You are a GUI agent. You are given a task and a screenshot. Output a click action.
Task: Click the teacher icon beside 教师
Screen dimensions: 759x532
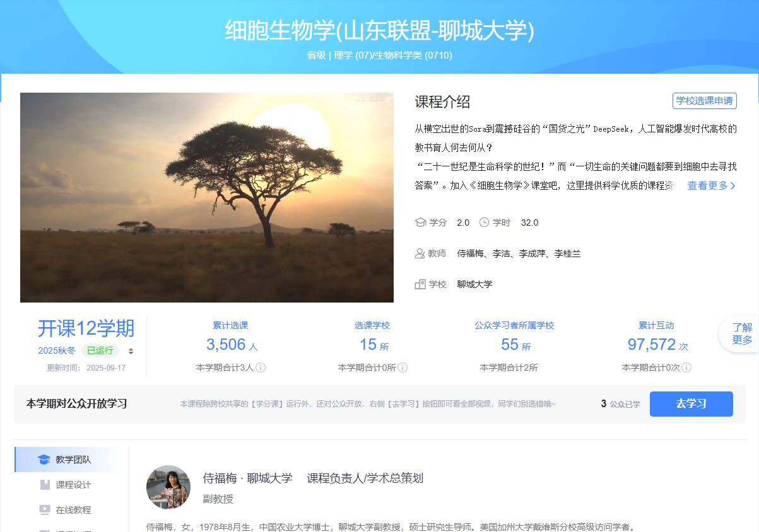point(420,253)
